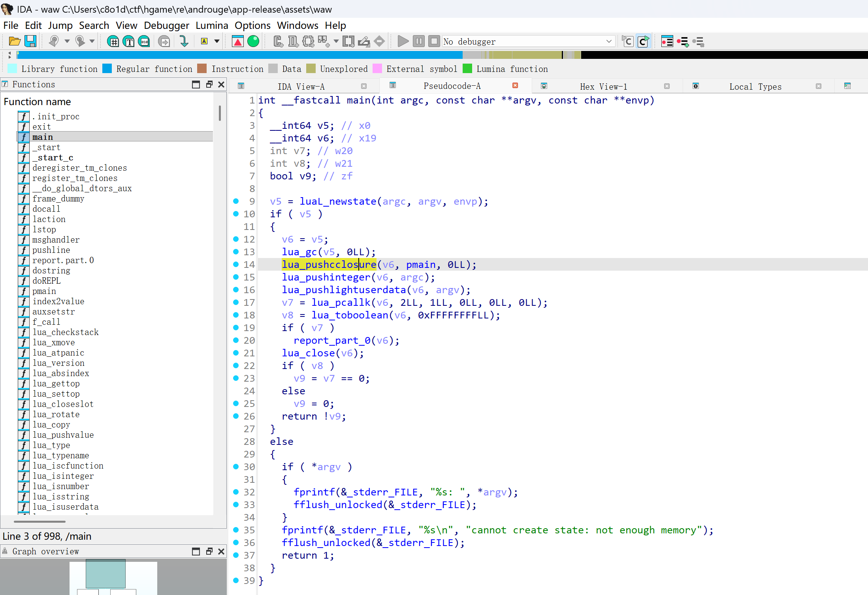
Task: Toggle breakpoint dot on line 14
Action: coord(236,264)
